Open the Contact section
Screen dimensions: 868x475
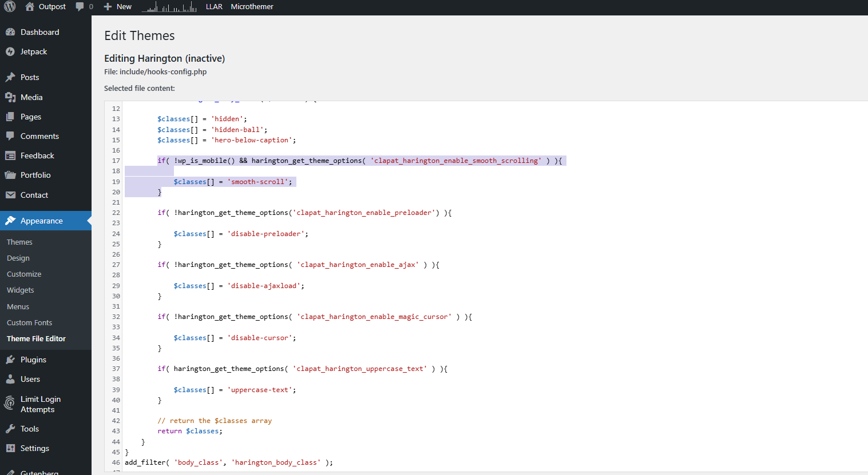pos(34,195)
